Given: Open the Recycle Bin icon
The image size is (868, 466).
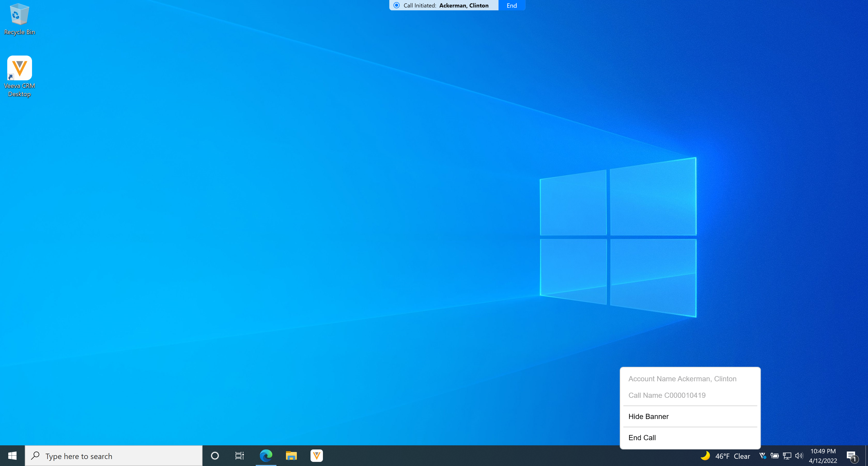Looking at the screenshot, I should click(x=20, y=15).
